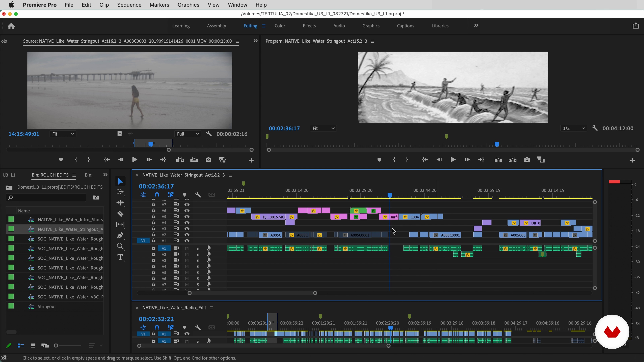Viewport: 644px width, 362px height.
Task: Open Bin ROUGH EDITS panel menu
Action: coord(74,175)
